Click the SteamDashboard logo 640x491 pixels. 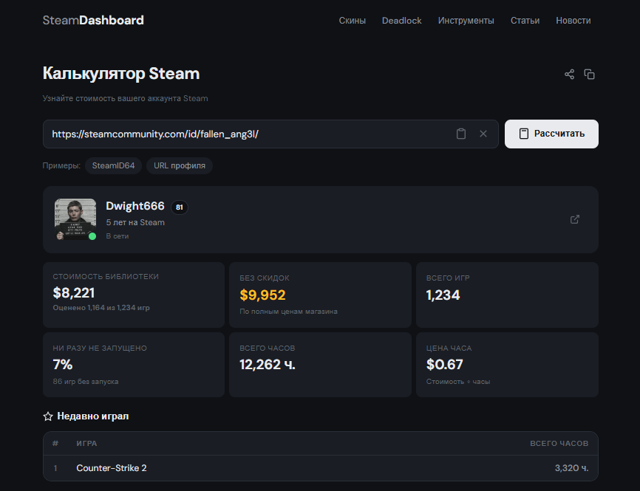(93, 20)
